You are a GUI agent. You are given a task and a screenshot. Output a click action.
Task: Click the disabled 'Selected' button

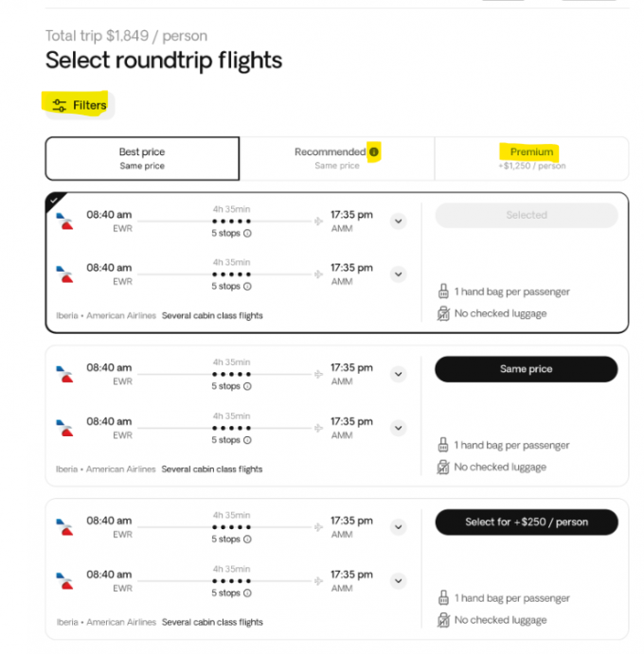point(526,215)
